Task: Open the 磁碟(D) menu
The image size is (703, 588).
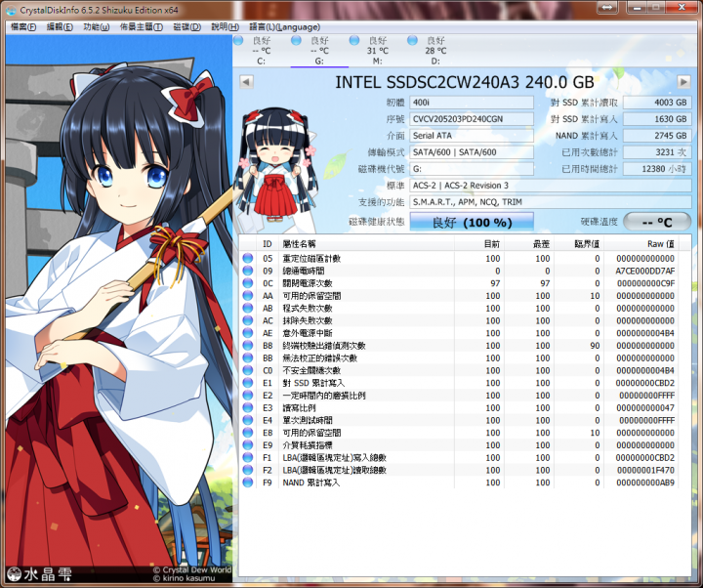Action: click(x=186, y=27)
